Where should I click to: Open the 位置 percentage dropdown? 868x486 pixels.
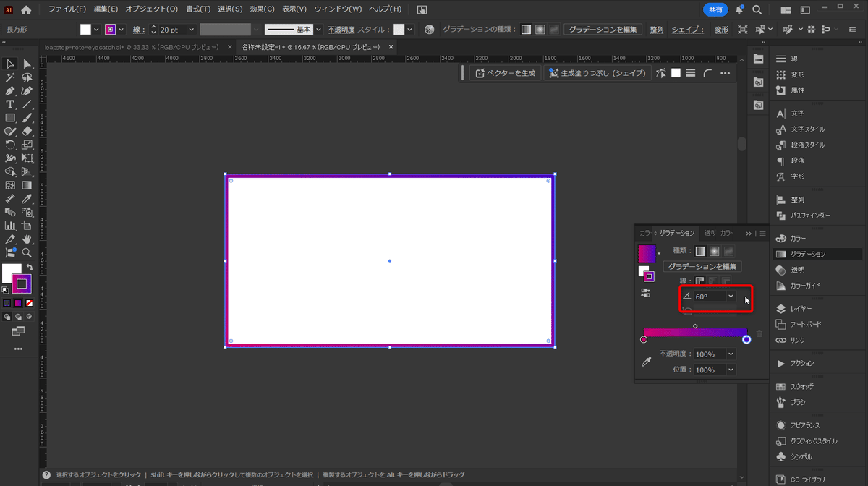731,370
